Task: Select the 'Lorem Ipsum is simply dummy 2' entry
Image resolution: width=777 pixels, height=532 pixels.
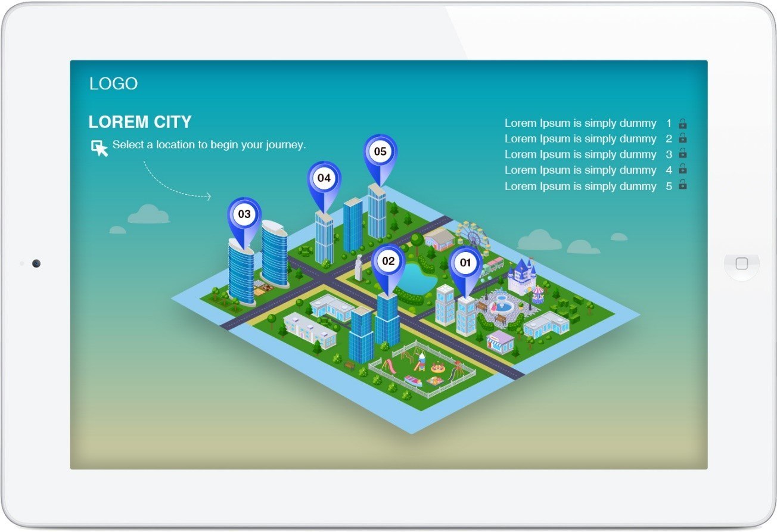Action: point(580,138)
